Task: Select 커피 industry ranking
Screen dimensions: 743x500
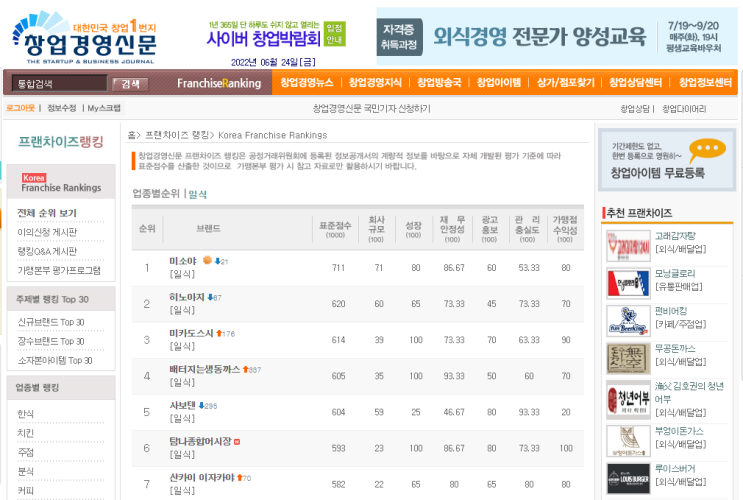Action: 26,491
